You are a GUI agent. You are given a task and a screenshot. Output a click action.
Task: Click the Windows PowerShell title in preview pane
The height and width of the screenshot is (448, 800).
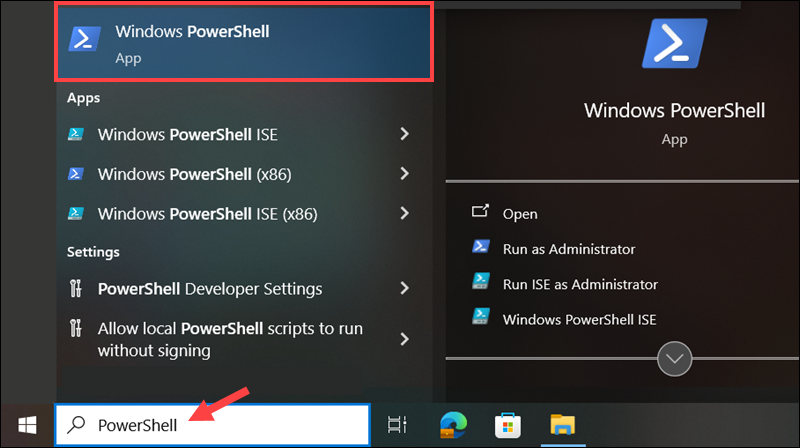[x=674, y=111]
